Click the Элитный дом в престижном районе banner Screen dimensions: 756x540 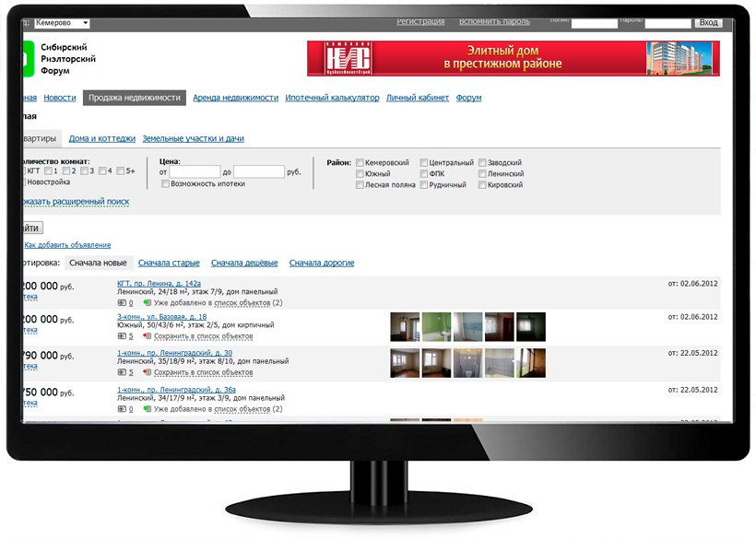point(514,58)
